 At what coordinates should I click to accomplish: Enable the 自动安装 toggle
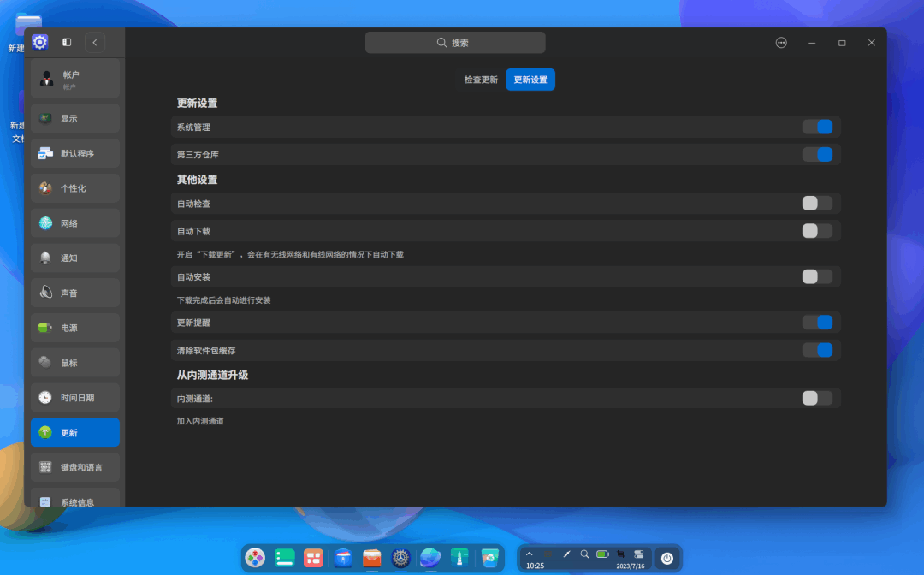pyautogui.click(x=817, y=277)
